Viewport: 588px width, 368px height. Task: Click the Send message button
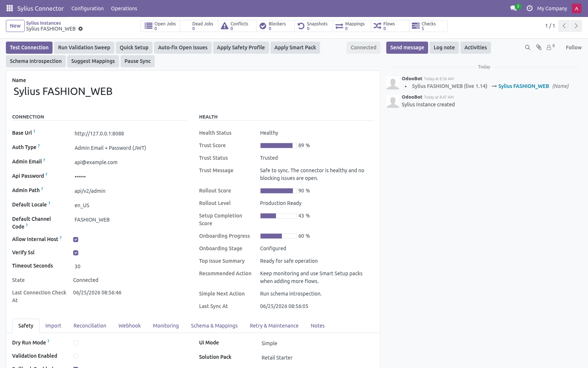click(407, 47)
